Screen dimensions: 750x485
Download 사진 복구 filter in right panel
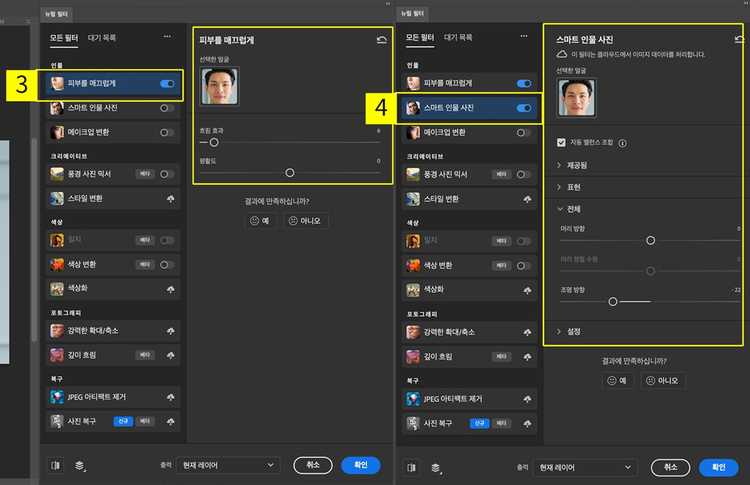527,423
